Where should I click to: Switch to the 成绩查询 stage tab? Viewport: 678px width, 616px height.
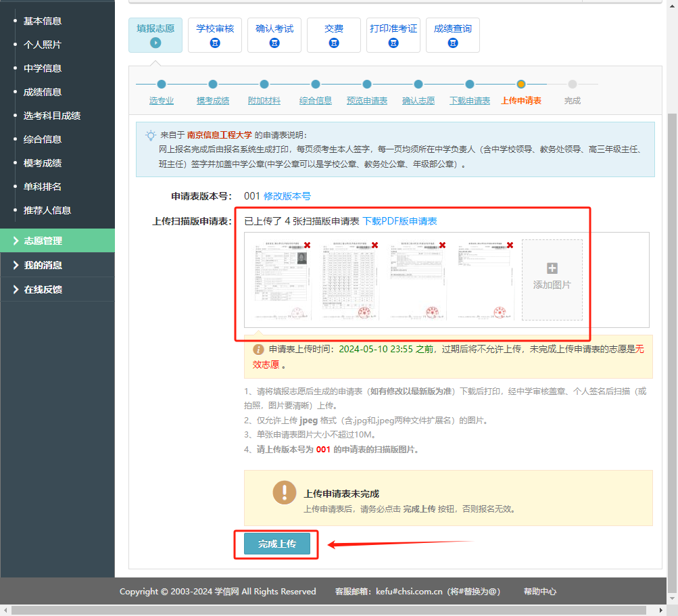point(453,35)
